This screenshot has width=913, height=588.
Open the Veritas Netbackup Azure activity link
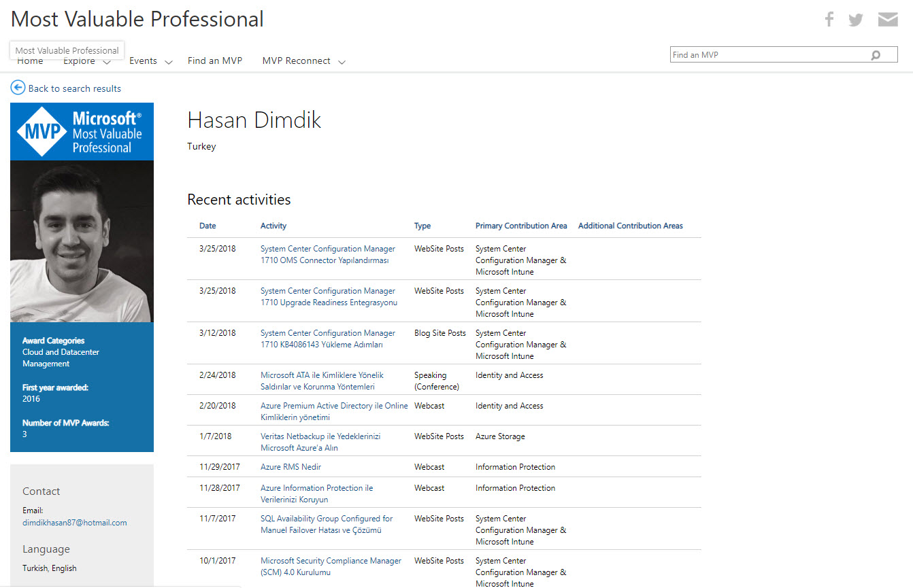(x=320, y=442)
